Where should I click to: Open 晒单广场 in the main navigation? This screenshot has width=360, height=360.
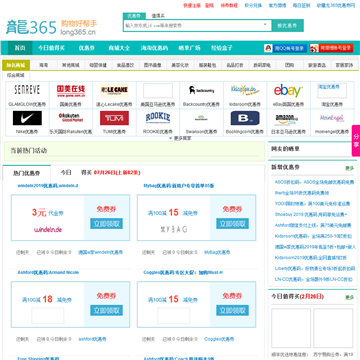[x=189, y=48]
